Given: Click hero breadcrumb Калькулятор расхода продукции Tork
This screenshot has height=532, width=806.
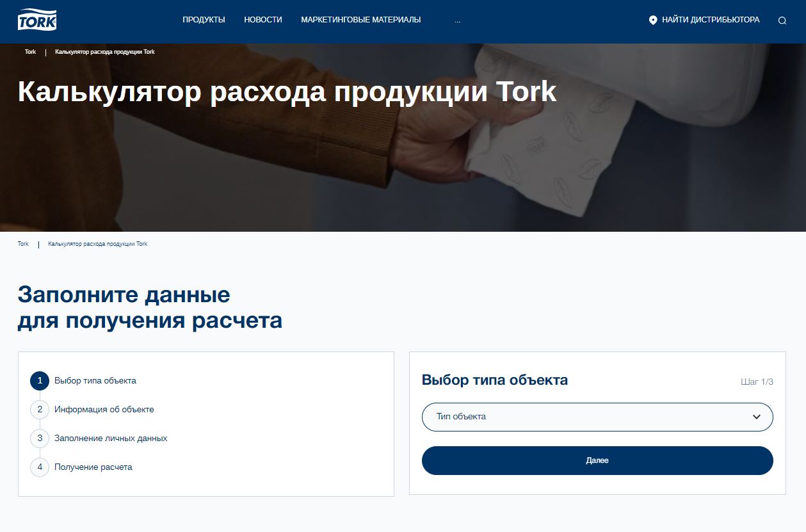Looking at the screenshot, I should [105, 52].
